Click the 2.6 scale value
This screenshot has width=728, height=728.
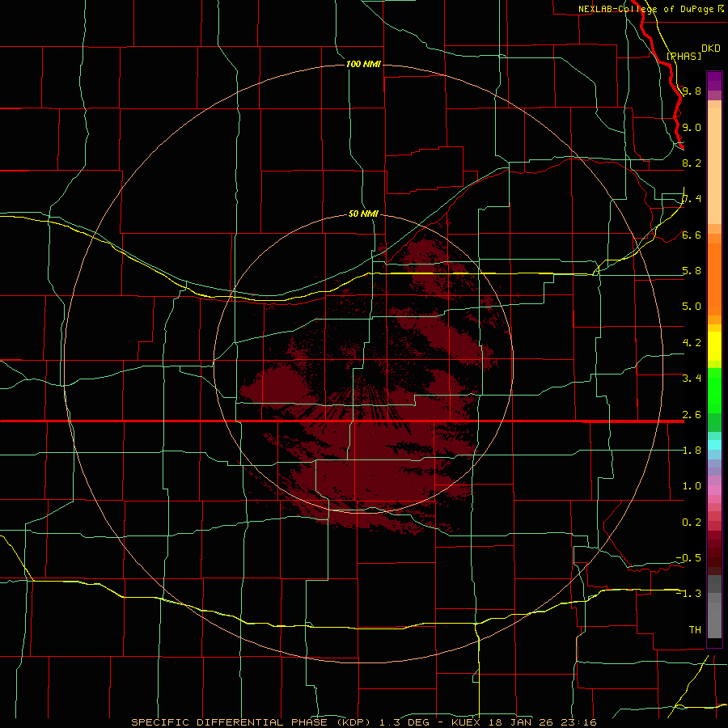pyautogui.click(x=692, y=414)
